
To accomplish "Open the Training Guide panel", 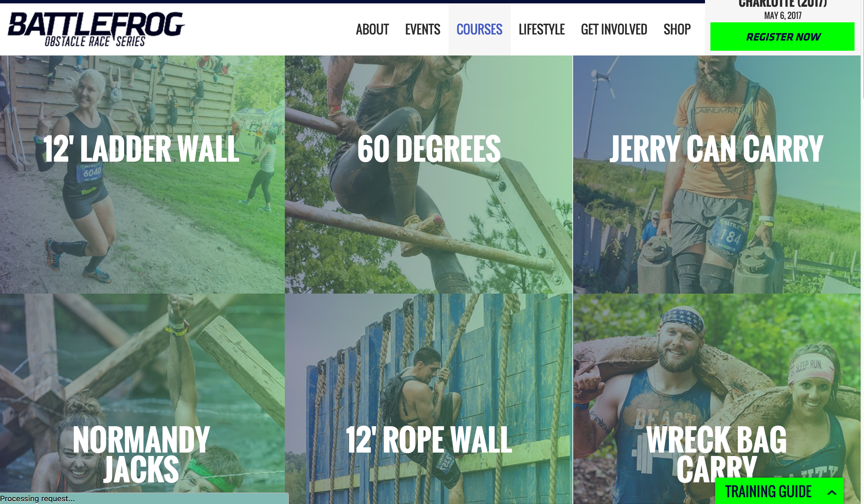I will point(779,491).
